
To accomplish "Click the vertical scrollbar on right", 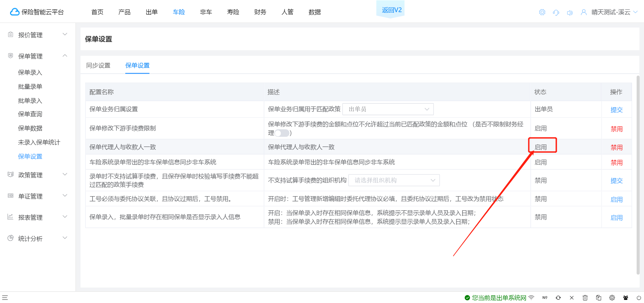I will coord(638,175).
